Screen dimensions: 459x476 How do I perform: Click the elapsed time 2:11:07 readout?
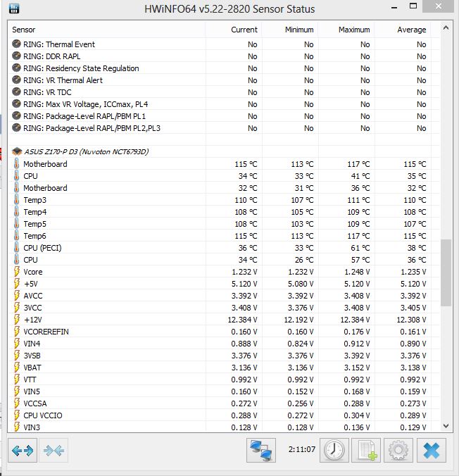pyautogui.click(x=302, y=449)
